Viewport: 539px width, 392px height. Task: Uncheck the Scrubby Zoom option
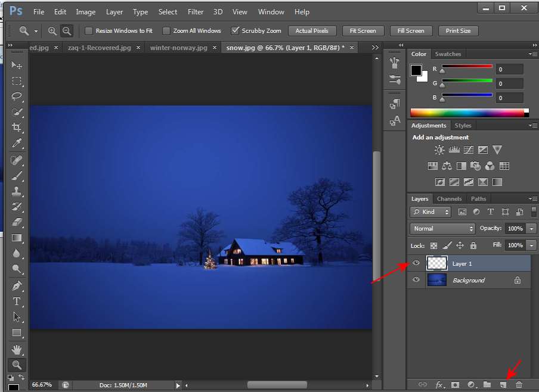coord(236,30)
